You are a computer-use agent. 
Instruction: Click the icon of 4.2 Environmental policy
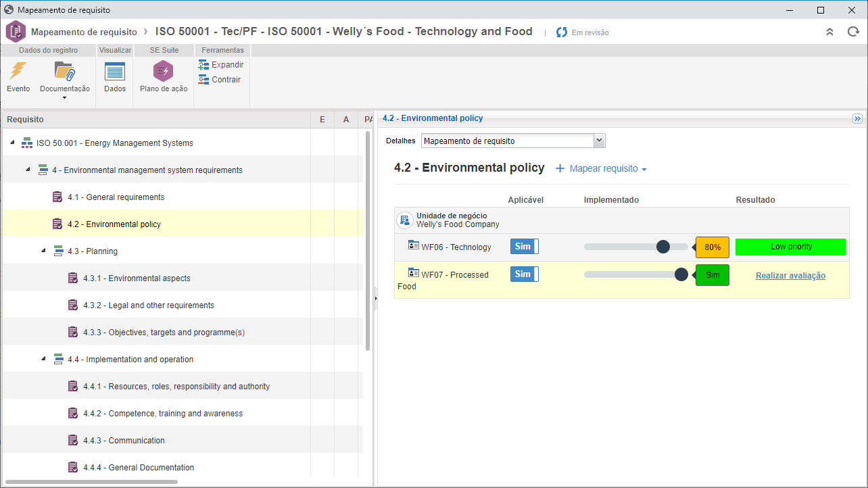(57, 224)
